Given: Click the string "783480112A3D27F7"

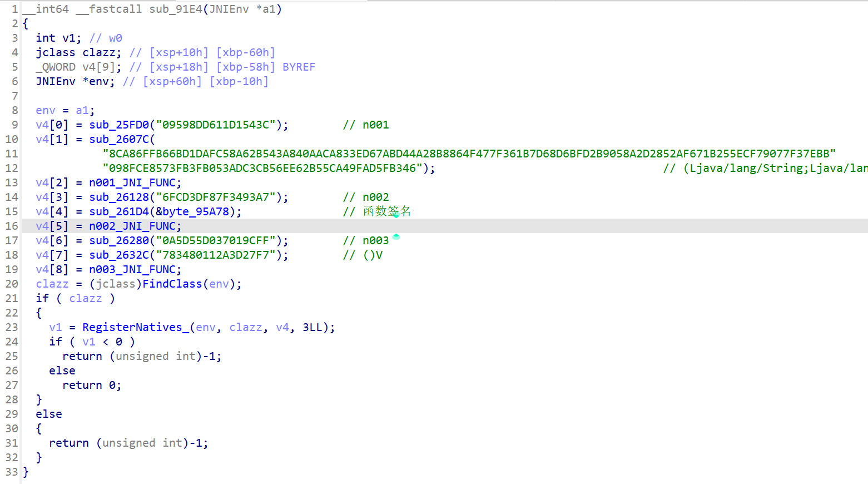Looking at the screenshot, I should 216,255.
